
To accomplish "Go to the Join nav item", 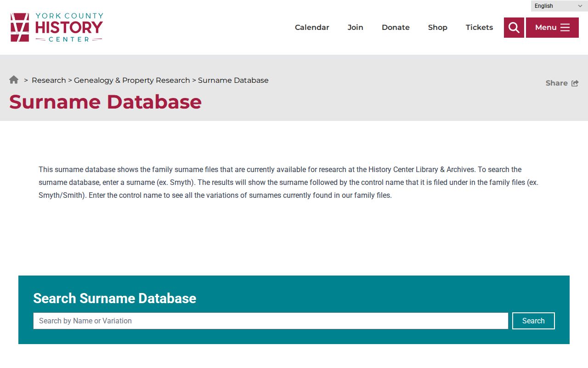I will (356, 28).
